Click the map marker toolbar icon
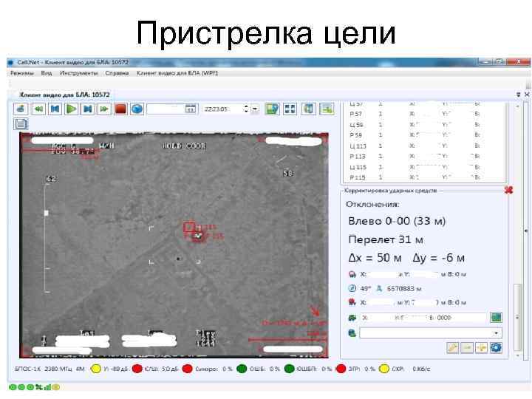 coord(272,109)
